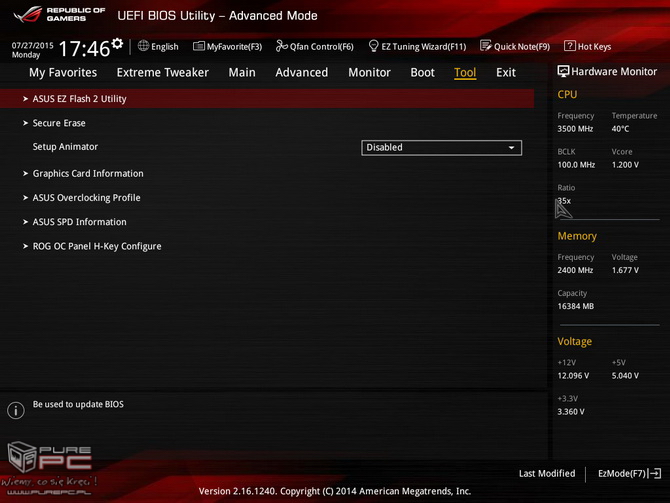Open the Setup Animator dropdown arrow
670x503 pixels.
511,147
